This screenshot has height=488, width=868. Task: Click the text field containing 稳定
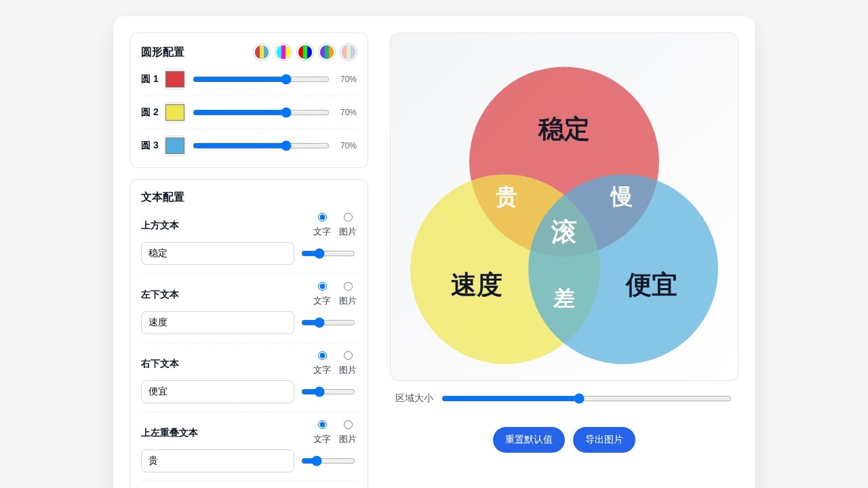pos(217,253)
